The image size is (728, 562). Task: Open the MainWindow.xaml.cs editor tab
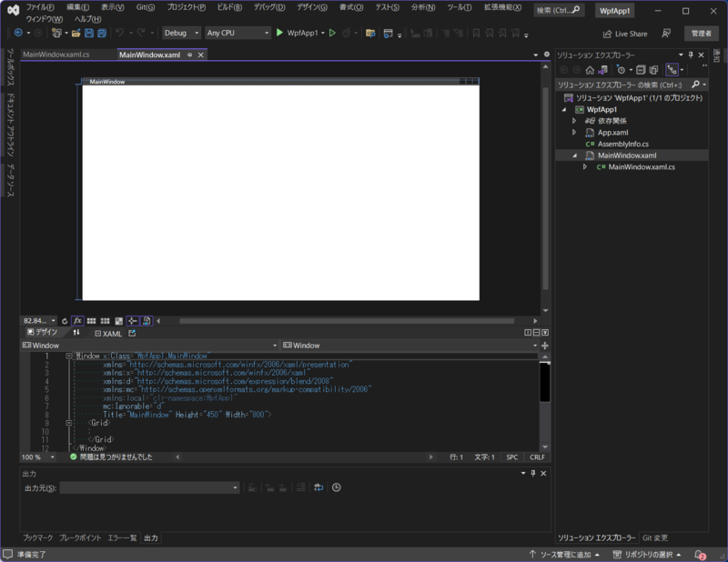(x=56, y=55)
